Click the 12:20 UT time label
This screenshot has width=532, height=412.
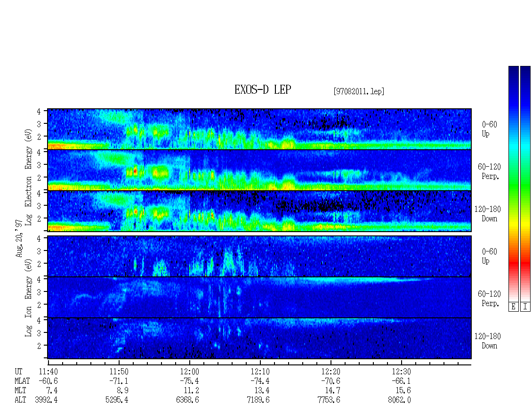(330, 372)
